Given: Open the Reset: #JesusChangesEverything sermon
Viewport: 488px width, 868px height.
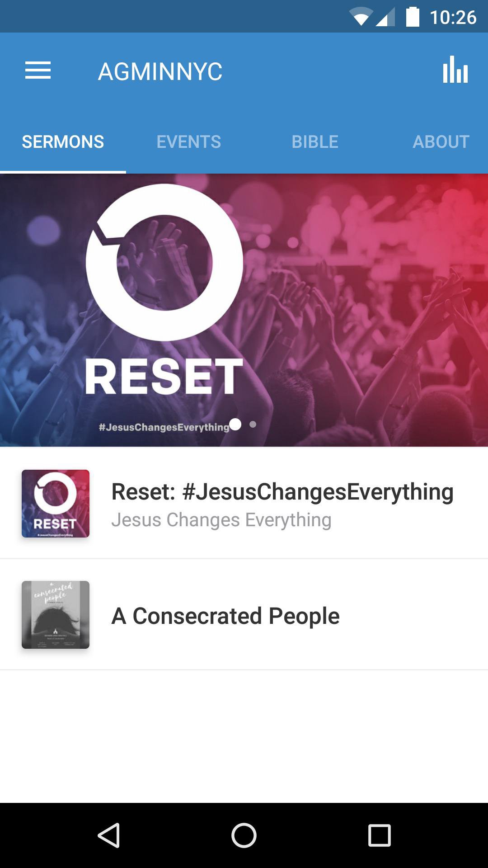Looking at the screenshot, I should tap(282, 503).
